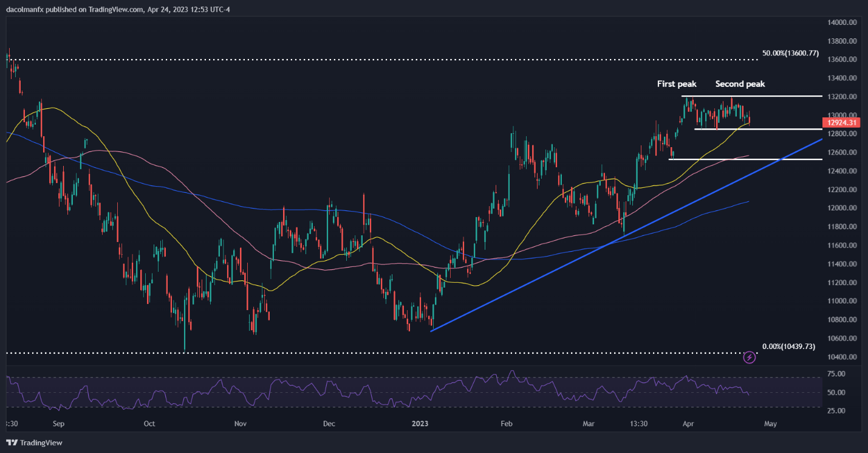Click the 'Second peak' annotation text
Screen dimensions: 868x453
pos(740,84)
